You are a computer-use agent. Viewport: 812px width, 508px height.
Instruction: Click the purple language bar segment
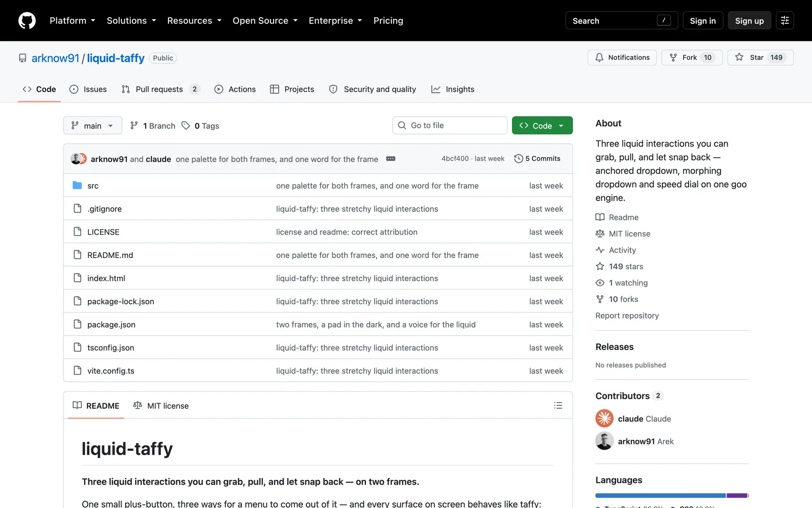(737, 495)
